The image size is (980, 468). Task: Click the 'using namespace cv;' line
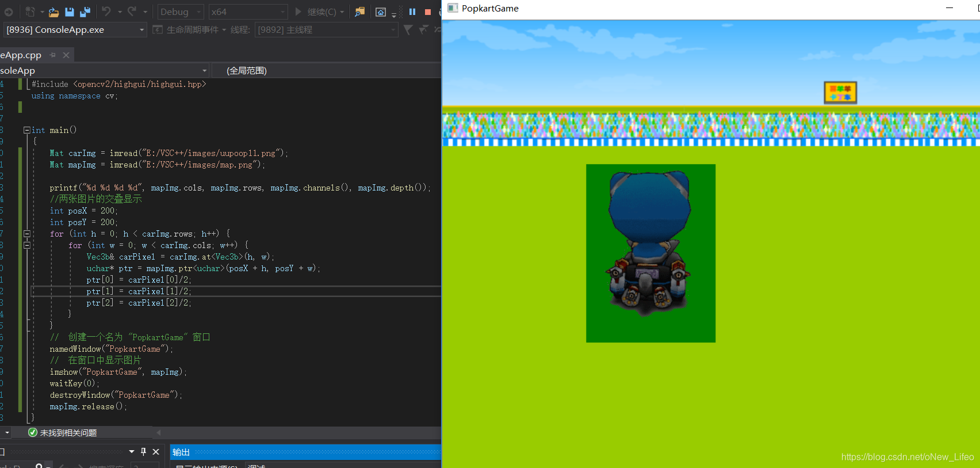tap(75, 96)
